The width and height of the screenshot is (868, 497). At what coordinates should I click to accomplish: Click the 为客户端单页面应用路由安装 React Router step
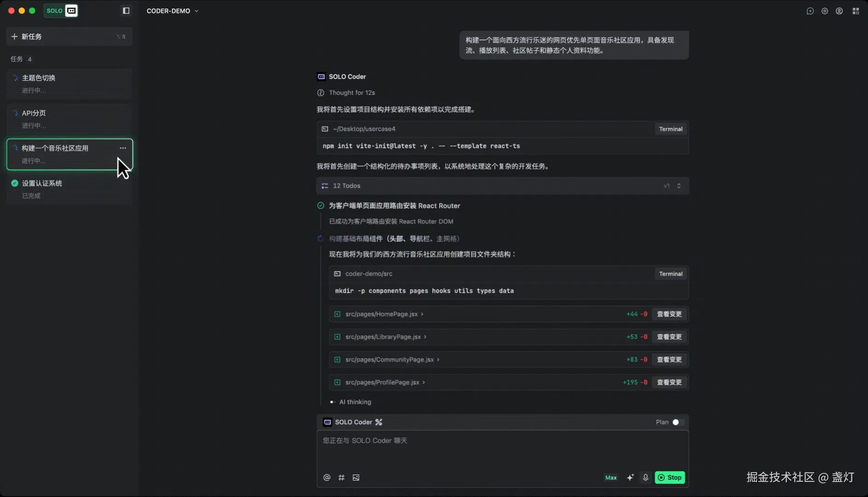[394, 206]
